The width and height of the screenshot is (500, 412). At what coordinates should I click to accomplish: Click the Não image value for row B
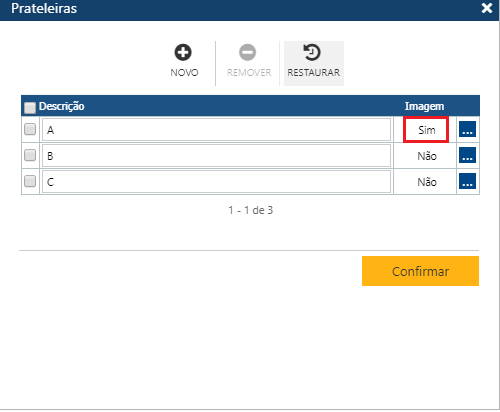pyautogui.click(x=427, y=156)
